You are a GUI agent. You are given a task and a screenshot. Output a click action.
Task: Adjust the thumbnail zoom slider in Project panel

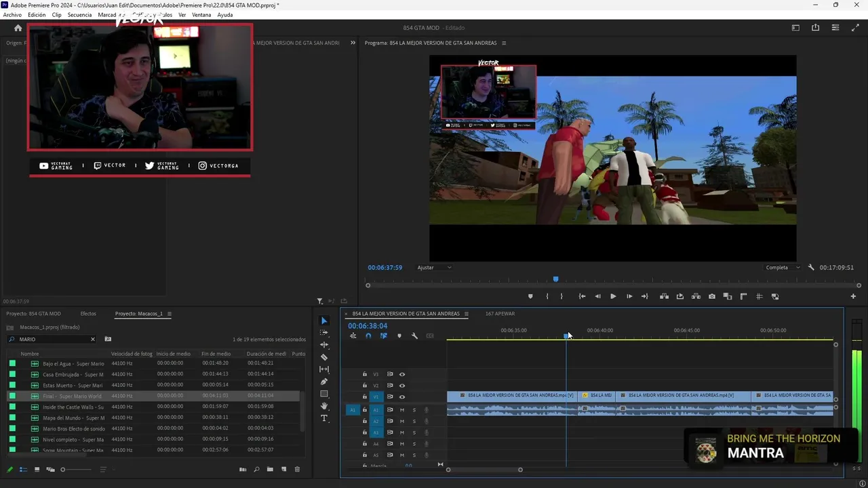(76, 469)
